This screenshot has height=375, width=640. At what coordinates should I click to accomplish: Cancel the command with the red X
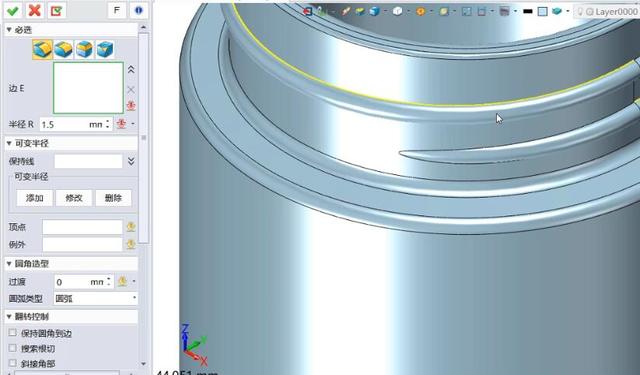[35, 11]
